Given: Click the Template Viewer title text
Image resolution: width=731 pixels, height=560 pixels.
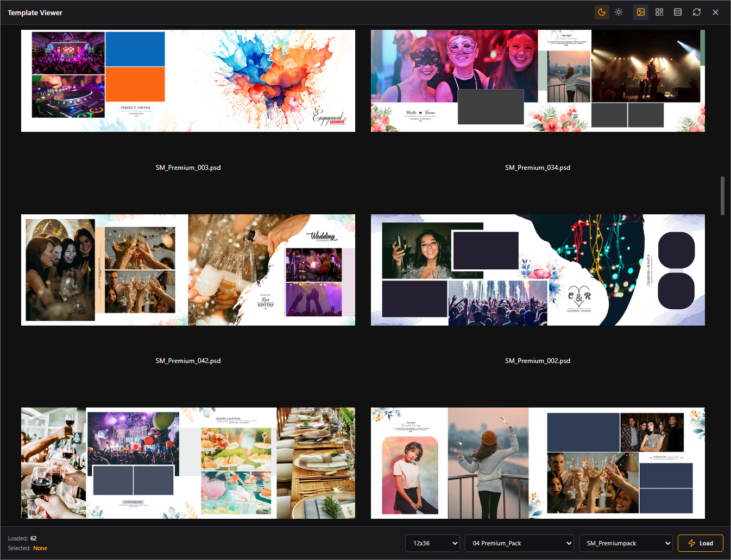Looking at the screenshot, I should click(35, 12).
